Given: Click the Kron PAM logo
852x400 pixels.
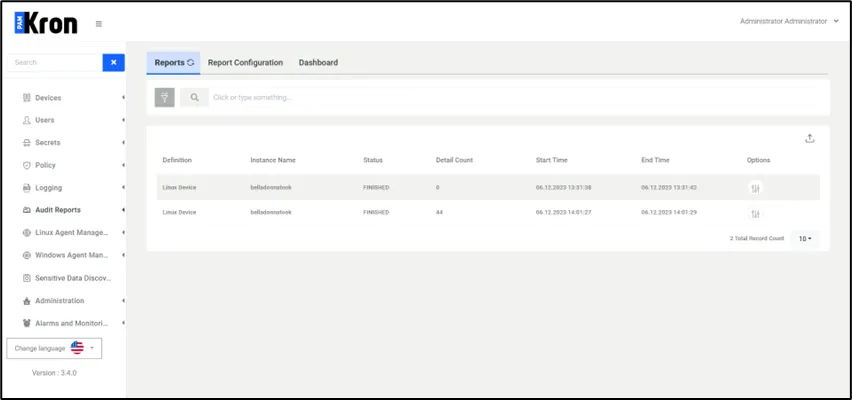Looking at the screenshot, I should pos(46,23).
